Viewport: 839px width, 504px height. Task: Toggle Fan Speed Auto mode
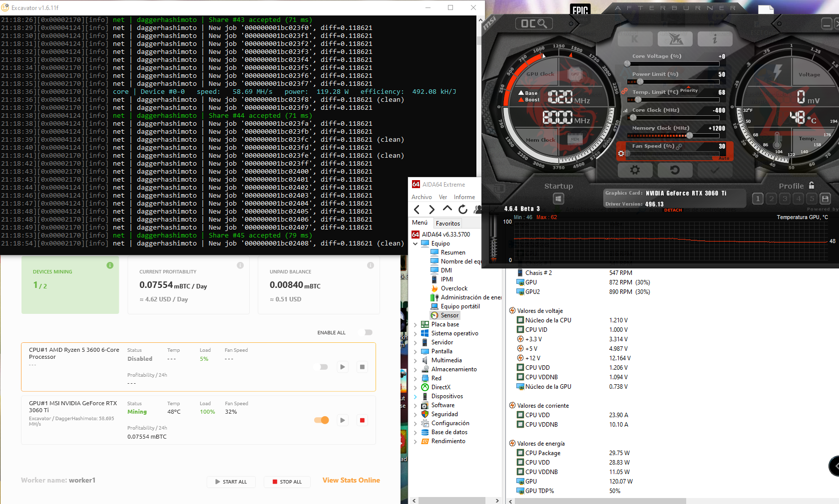[x=724, y=158]
